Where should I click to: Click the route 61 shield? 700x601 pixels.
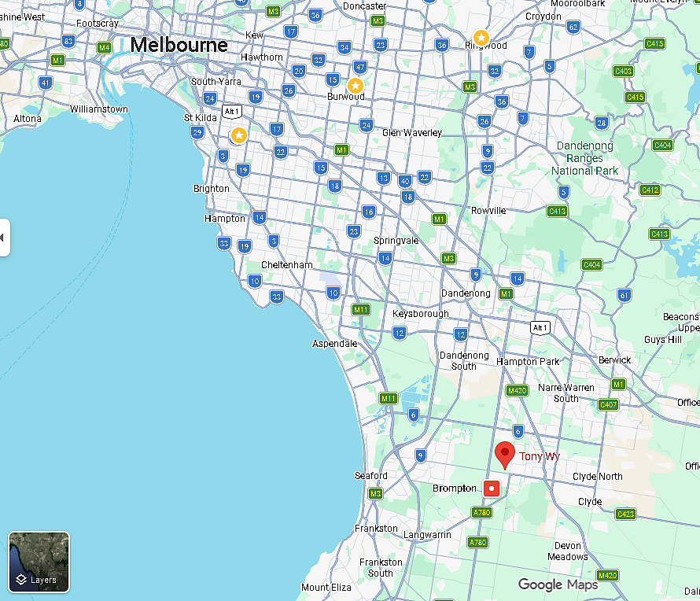tap(624, 295)
